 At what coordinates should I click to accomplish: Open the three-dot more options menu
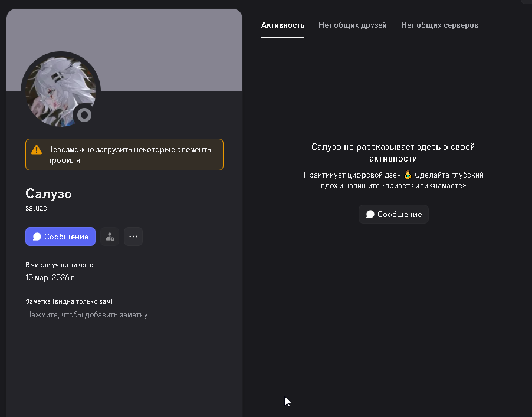point(133,237)
